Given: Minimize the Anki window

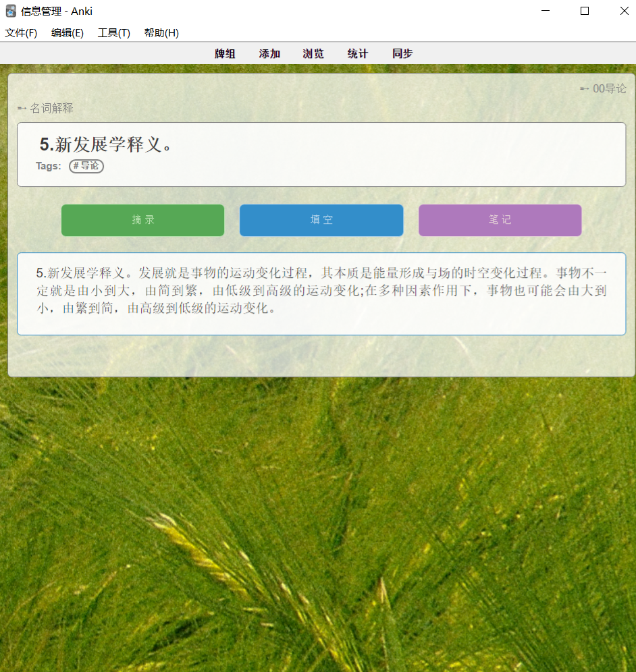Looking at the screenshot, I should (546, 11).
